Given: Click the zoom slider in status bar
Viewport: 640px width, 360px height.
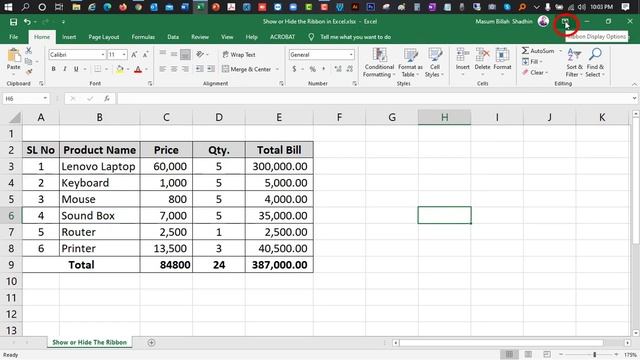Looking at the screenshot, I should [x=588, y=354].
